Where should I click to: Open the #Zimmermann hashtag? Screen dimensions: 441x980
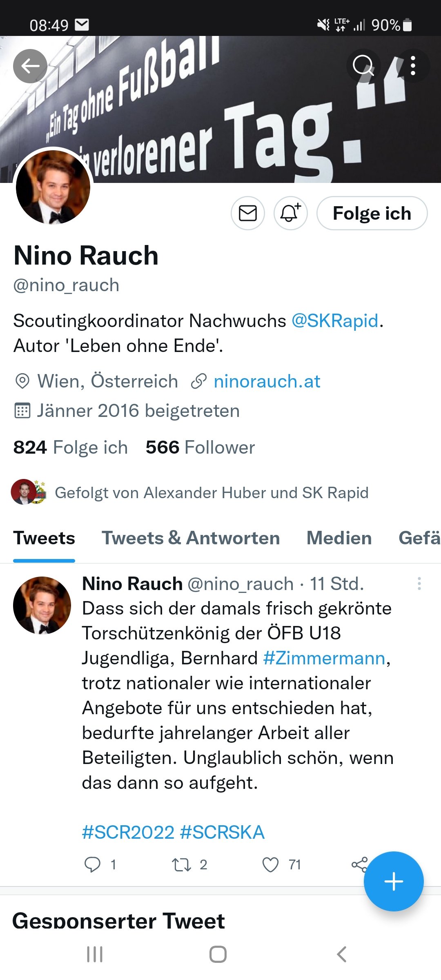(x=325, y=658)
